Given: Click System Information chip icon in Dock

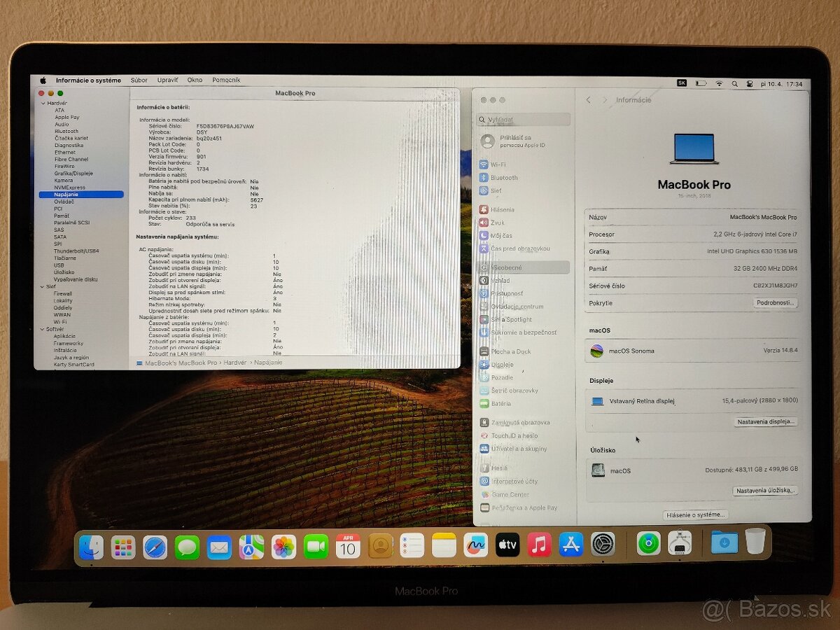Looking at the screenshot, I should point(680,543).
